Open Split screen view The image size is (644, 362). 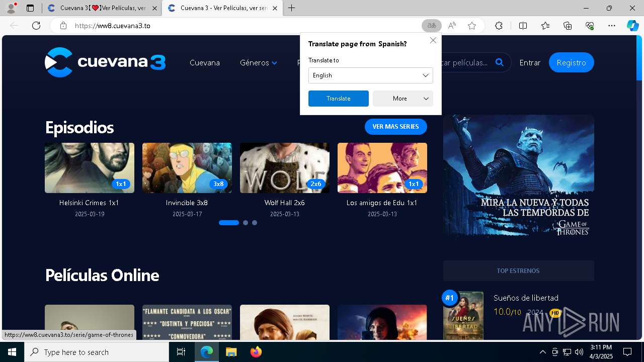[523, 26]
